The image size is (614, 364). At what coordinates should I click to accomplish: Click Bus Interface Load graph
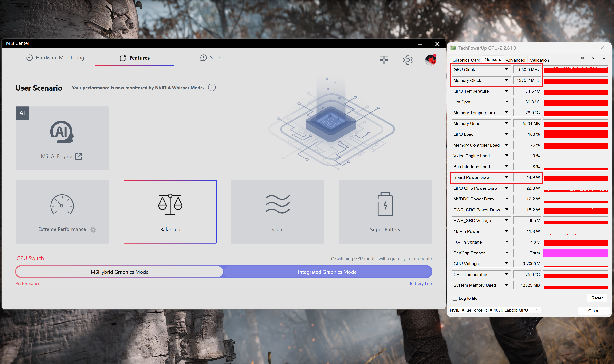click(575, 167)
